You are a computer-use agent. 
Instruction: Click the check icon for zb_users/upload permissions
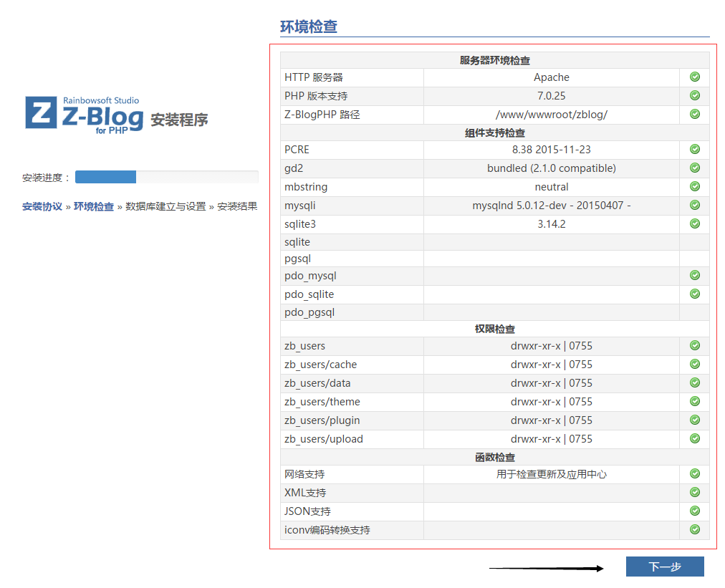pyautogui.click(x=694, y=439)
